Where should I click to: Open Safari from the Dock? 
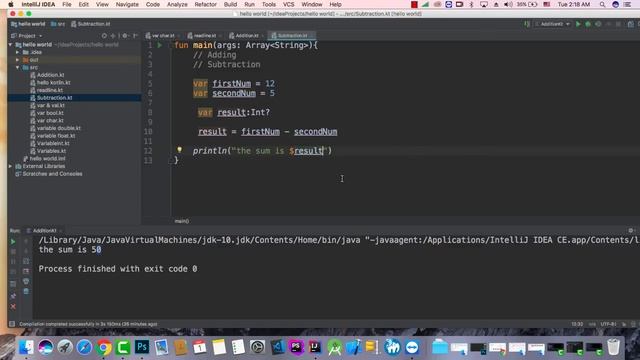click(x=84, y=347)
